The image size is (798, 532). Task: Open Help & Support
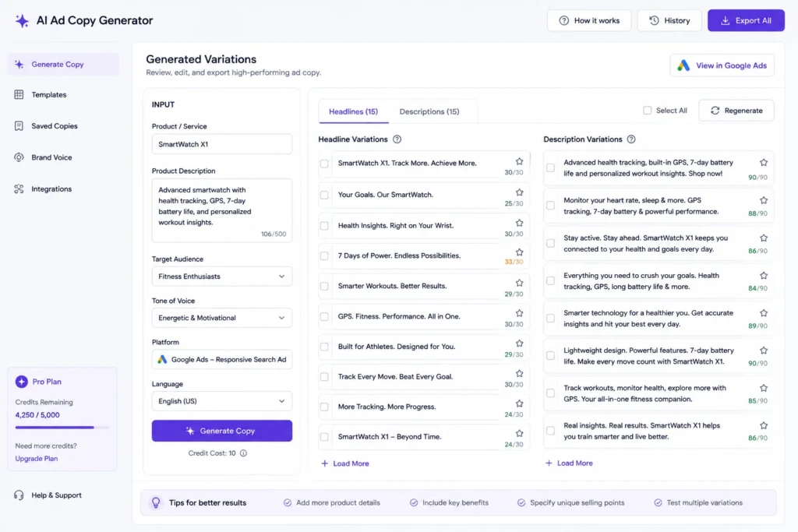[x=49, y=495]
